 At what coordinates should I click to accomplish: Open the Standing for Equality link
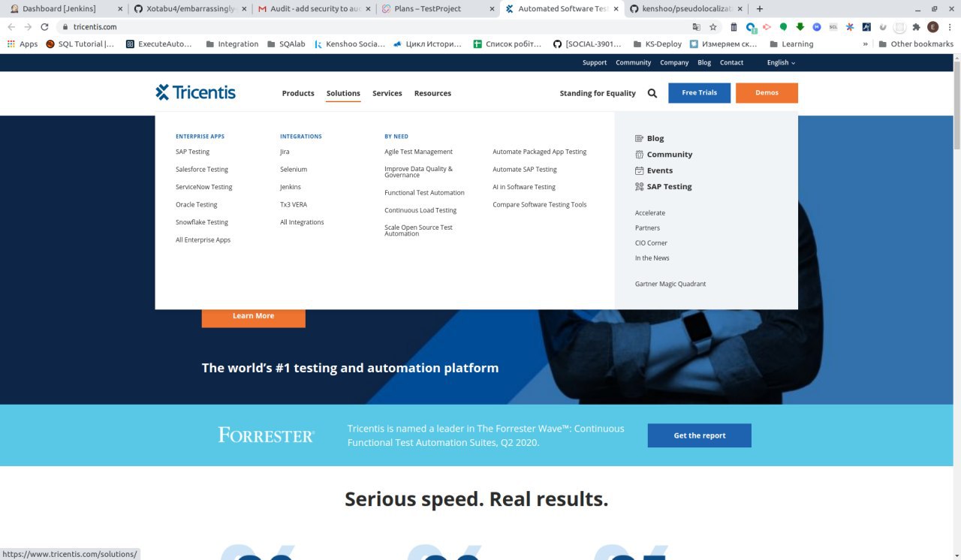(598, 93)
